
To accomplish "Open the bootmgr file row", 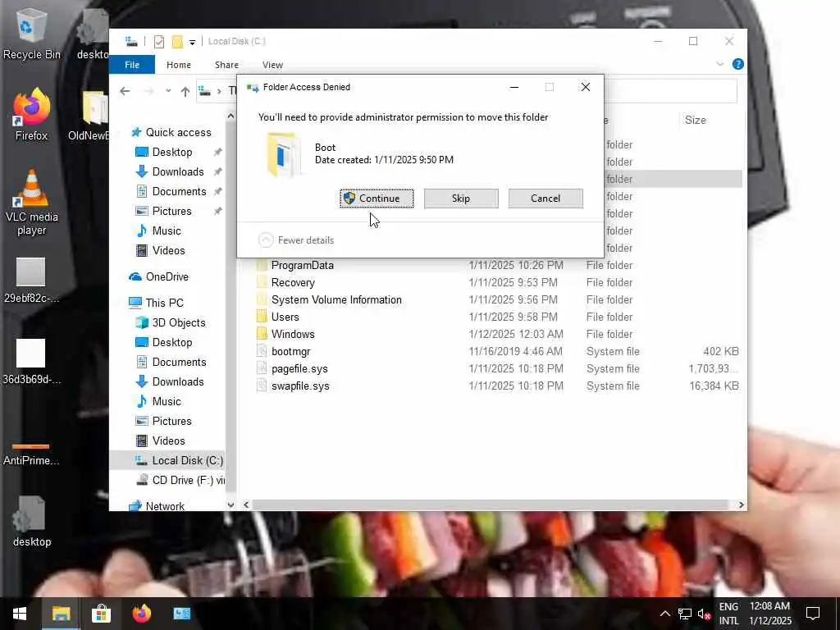I will [496, 351].
